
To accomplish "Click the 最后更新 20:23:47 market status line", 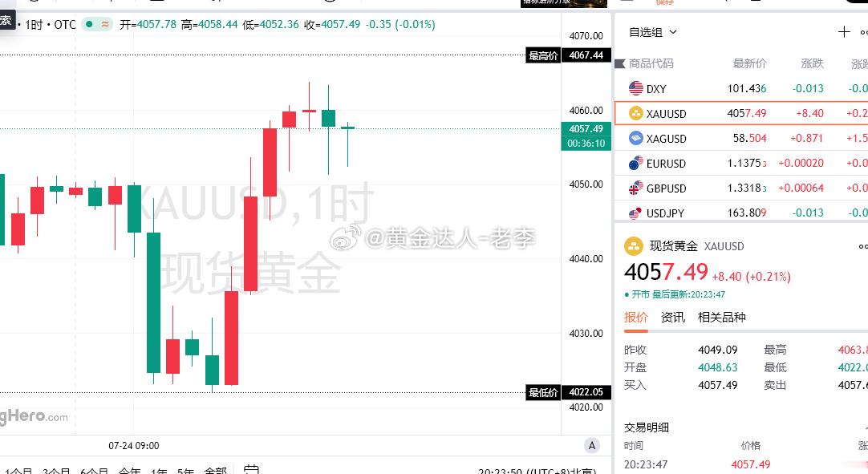I will 674,294.
